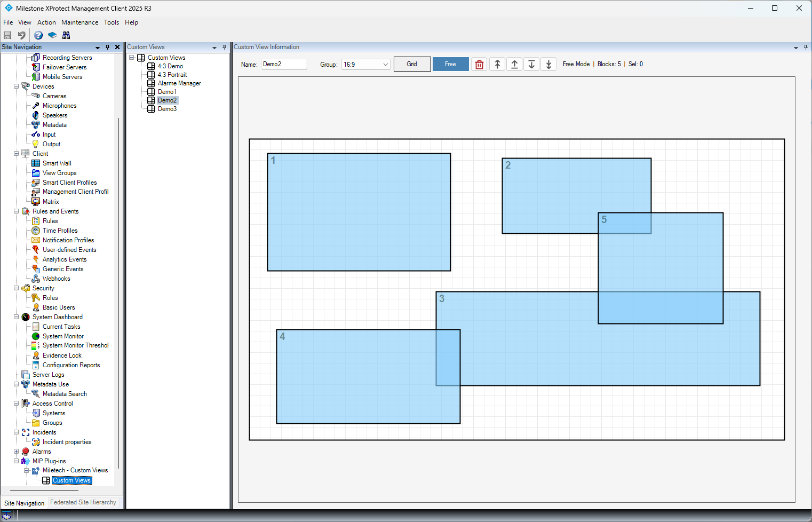Open the Tools menu
Viewport: 812px width, 522px height.
(x=112, y=22)
